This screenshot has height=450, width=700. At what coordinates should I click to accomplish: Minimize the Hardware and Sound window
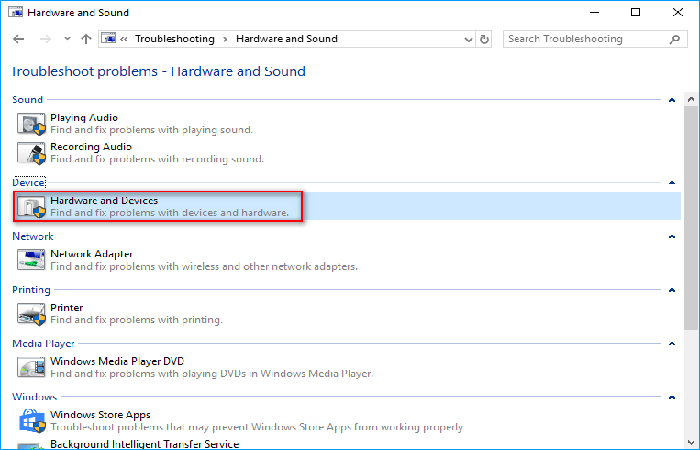(594, 12)
